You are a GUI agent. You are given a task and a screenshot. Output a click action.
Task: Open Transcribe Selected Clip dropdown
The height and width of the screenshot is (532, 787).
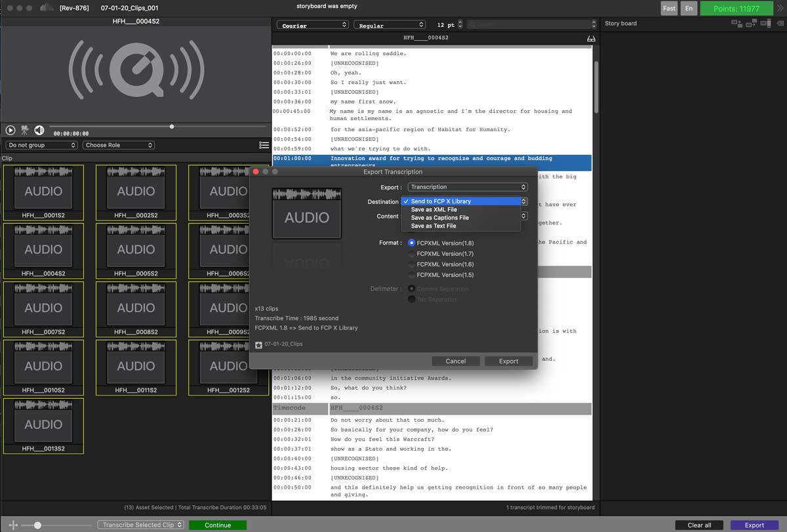coord(141,525)
